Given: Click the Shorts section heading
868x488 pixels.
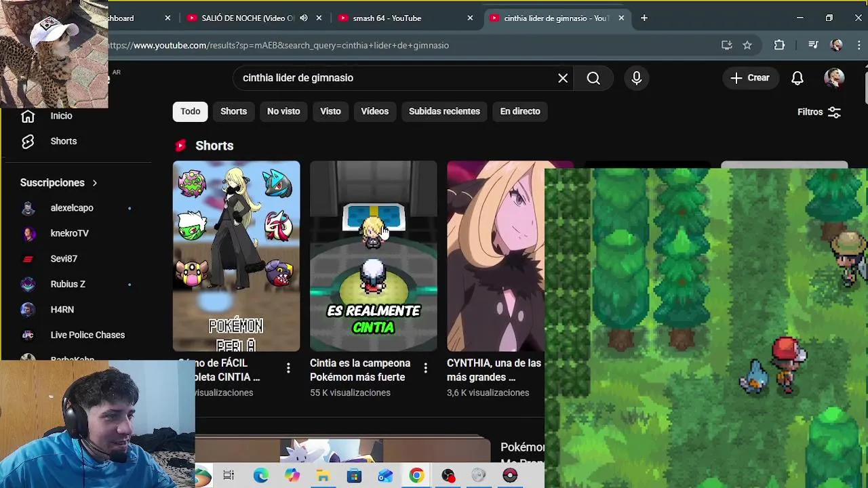Looking at the screenshot, I should click(214, 146).
